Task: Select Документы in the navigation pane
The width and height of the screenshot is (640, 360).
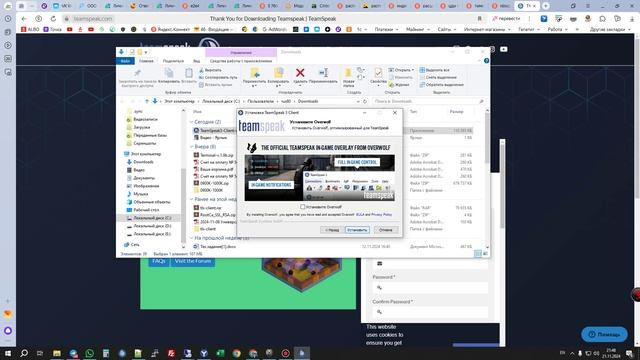Action: pyautogui.click(x=141, y=178)
